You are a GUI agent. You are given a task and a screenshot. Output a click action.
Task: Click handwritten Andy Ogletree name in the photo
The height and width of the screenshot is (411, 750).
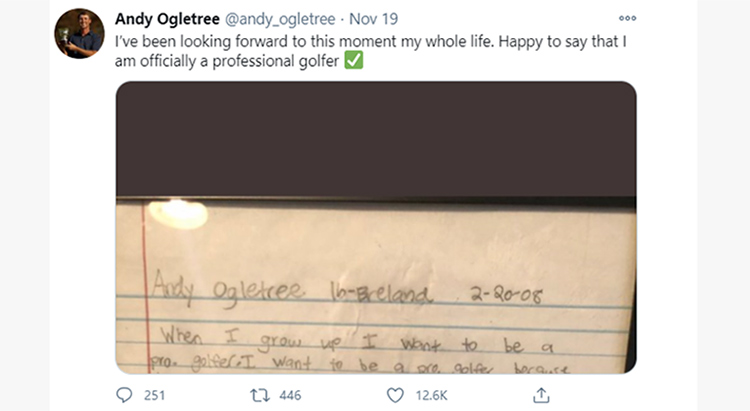(x=228, y=289)
